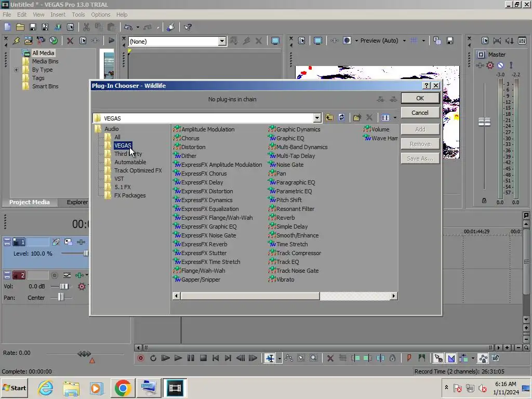Screen dimensions: 532x399
Task: Click the Cut scissors toolbar icon
Action: [x=86, y=27]
